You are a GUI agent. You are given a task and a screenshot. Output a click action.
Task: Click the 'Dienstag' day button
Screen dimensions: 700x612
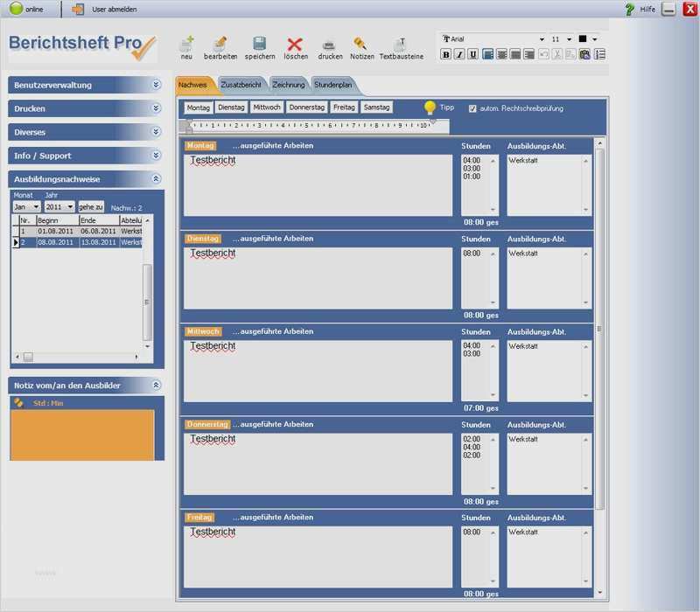tap(231, 108)
